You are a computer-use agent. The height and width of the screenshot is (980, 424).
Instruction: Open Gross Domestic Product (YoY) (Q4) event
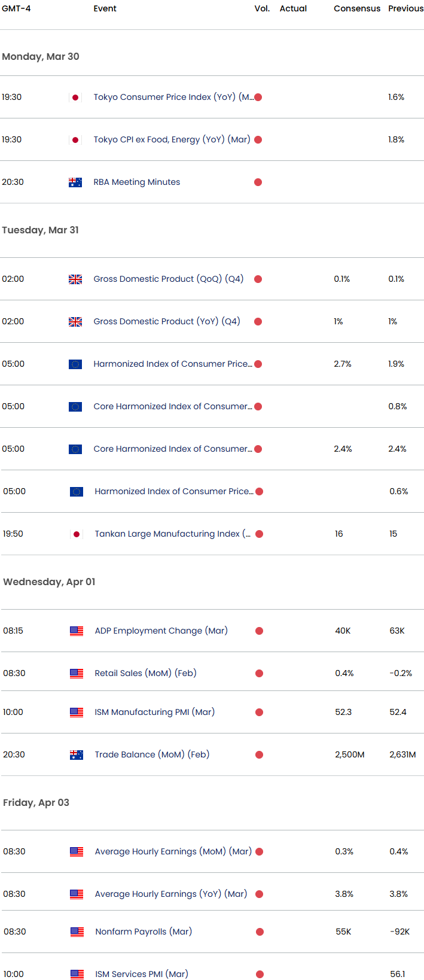point(167,321)
